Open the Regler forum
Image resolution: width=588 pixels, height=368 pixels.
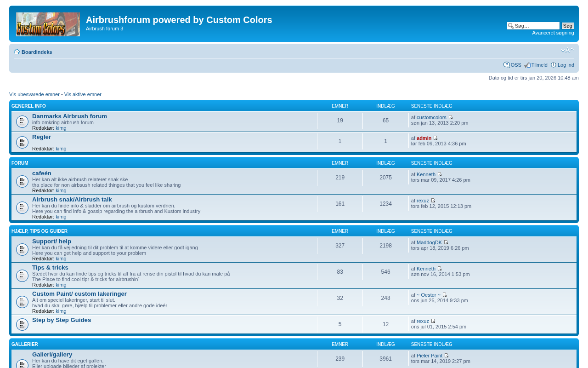41,137
